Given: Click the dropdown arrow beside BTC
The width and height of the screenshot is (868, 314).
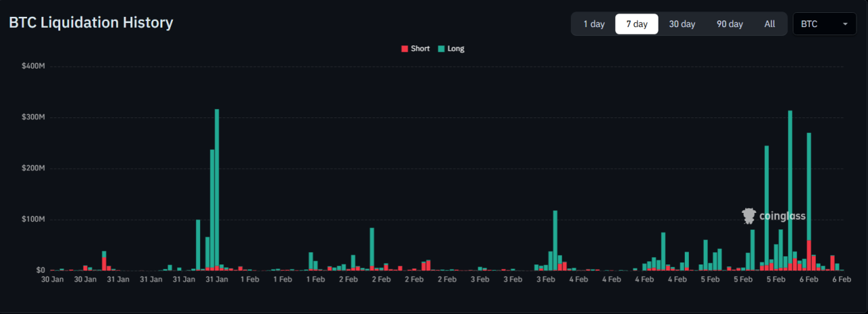Looking at the screenshot, I should pos(845,24).
